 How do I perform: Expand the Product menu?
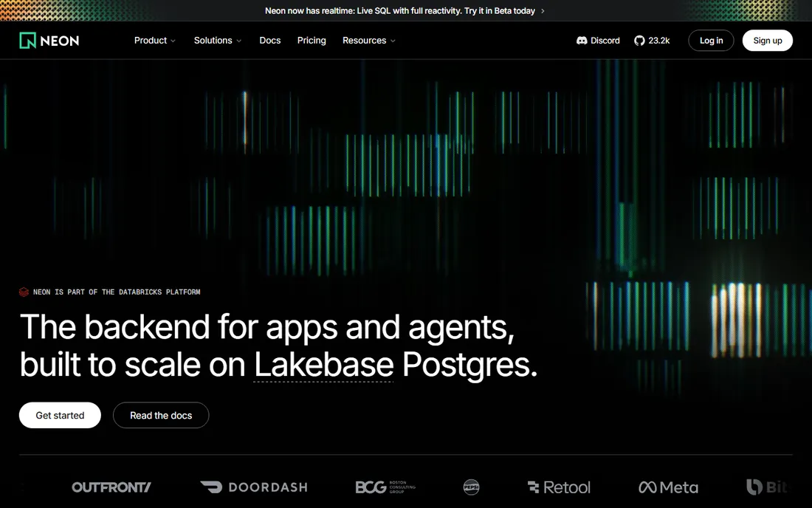tap(155, 41)
